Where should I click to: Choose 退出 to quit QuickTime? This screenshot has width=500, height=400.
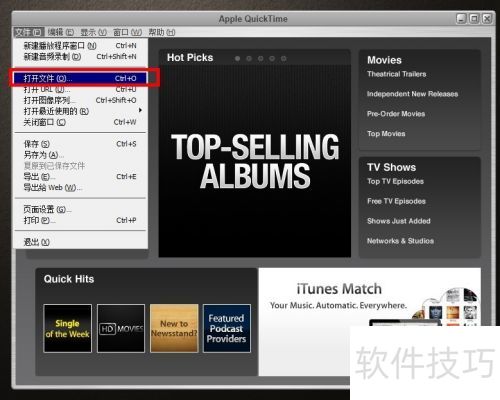click(x=80, y=242)
